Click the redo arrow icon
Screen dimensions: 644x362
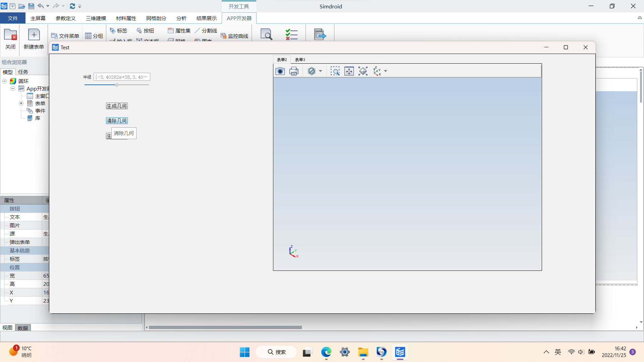[56, 6]
